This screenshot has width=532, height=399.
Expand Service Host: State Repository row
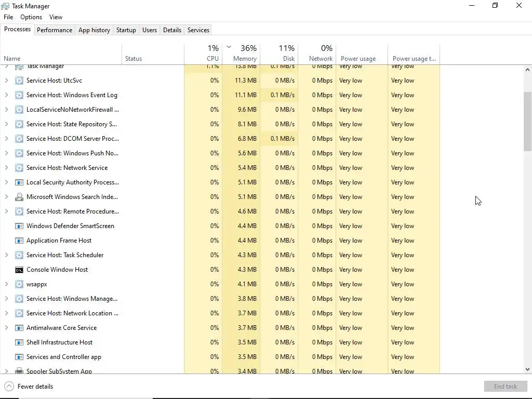coord(6,124)
